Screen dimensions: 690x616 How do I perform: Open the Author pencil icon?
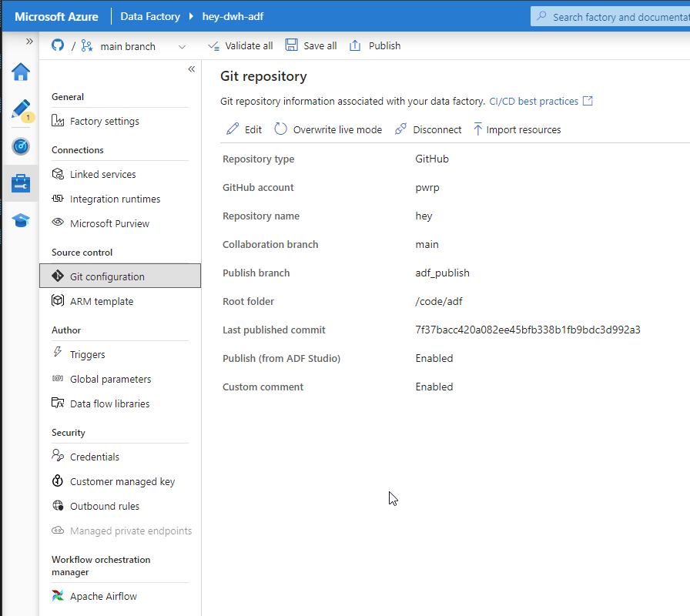point(21,109)
